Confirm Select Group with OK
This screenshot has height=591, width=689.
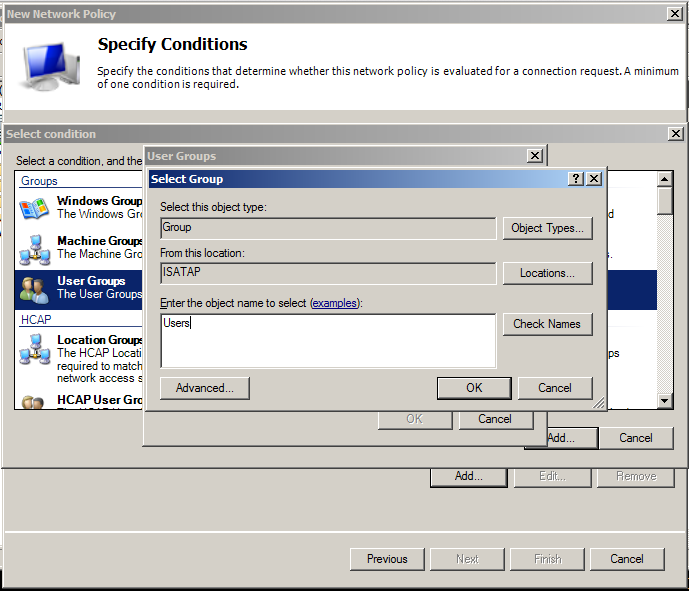474,388
